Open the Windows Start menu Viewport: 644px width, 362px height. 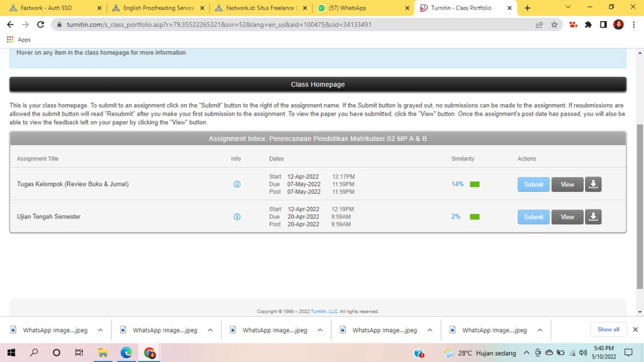point(11,353)
